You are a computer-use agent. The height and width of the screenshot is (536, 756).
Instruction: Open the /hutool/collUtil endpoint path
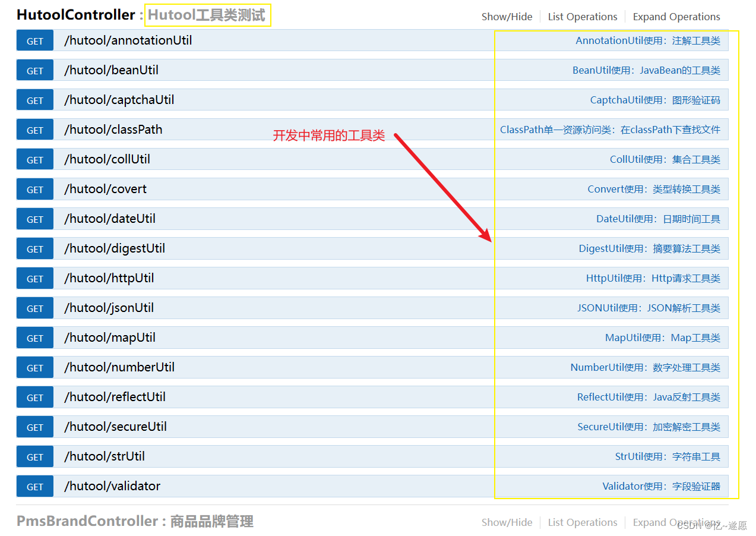(x=107, y=159)
